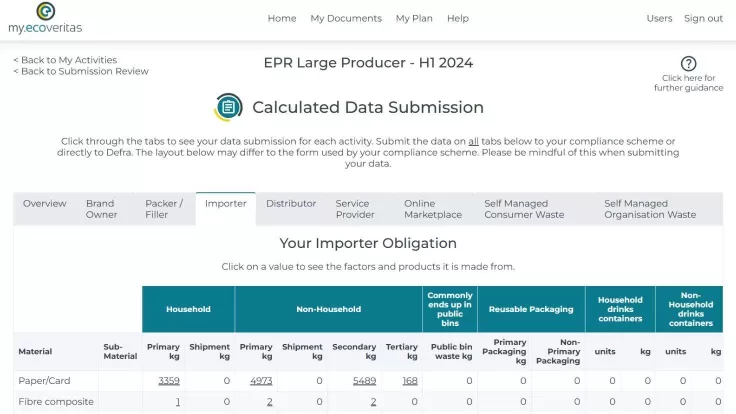Open the Help menu item
The image size is (736, 414).
[x=458, y=18]
